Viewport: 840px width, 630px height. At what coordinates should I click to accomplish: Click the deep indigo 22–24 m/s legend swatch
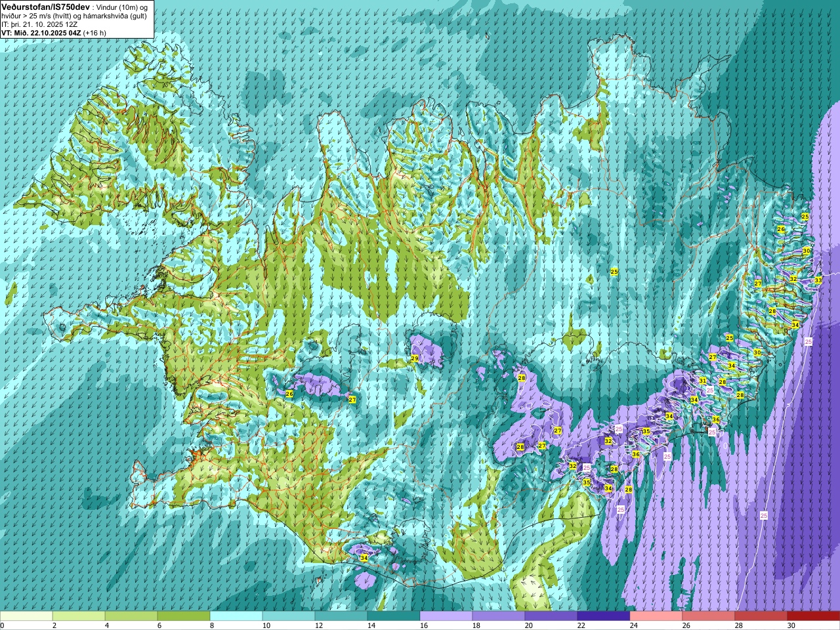click(604, 616)
